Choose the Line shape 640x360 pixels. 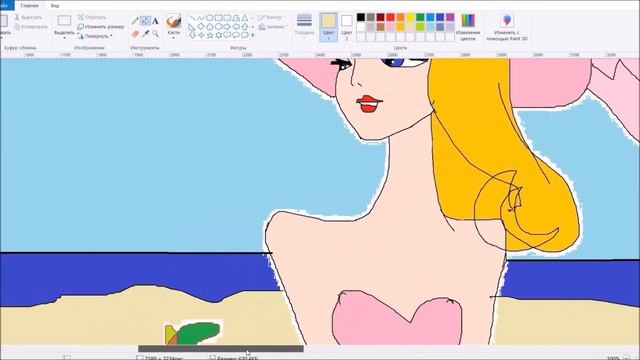coord(192,18)
